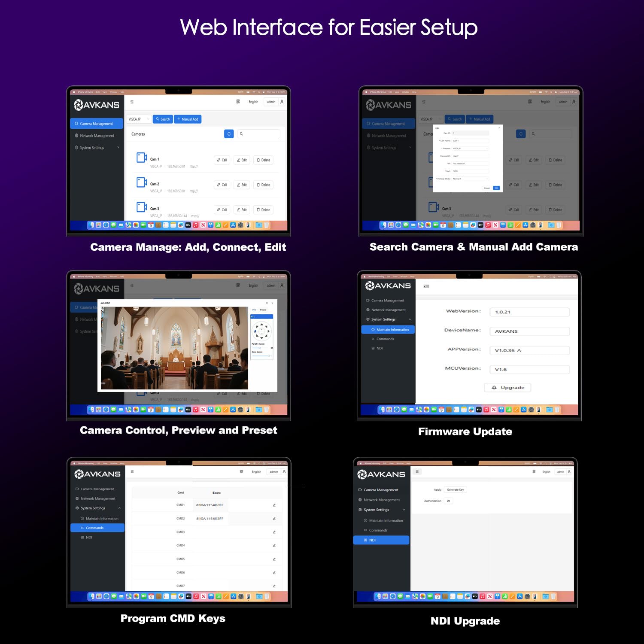The image size is (644, 644).
Task: Collapse System Settings on the Firmware Update screen
Action: [x=410, y=319]
